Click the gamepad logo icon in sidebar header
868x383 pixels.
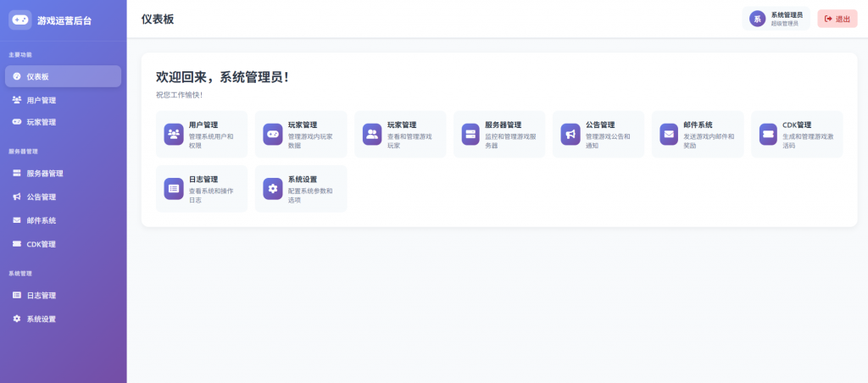click(20, 19)
